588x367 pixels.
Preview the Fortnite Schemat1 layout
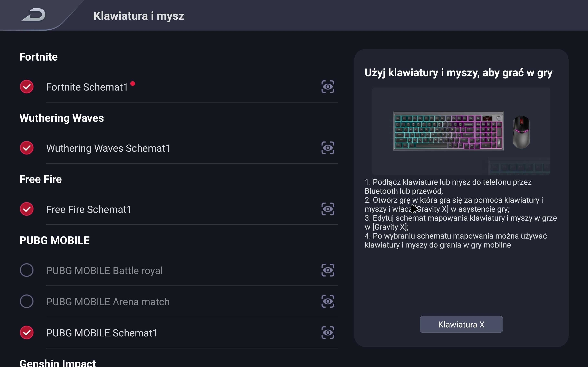pyautogui.click(x=327, y=87)
